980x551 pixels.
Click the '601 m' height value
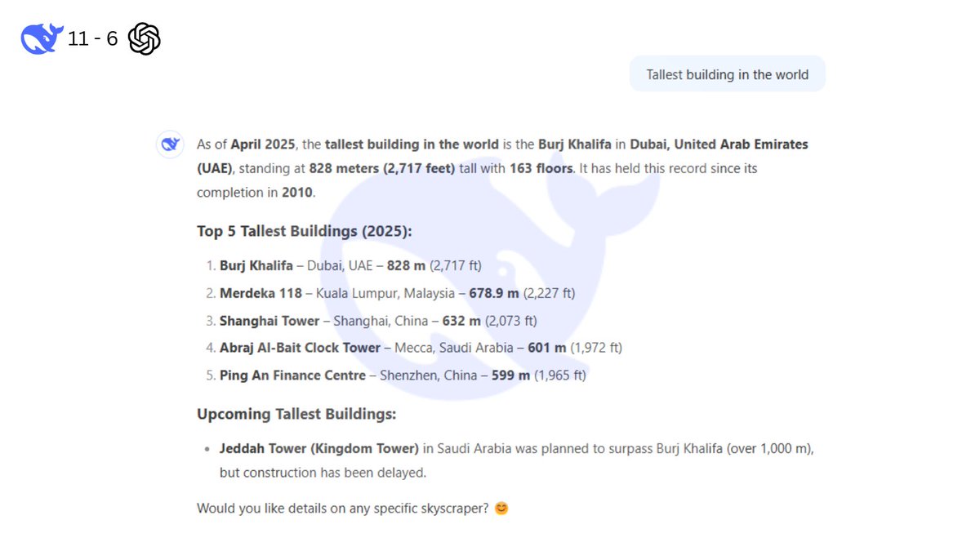click(547, 348)
